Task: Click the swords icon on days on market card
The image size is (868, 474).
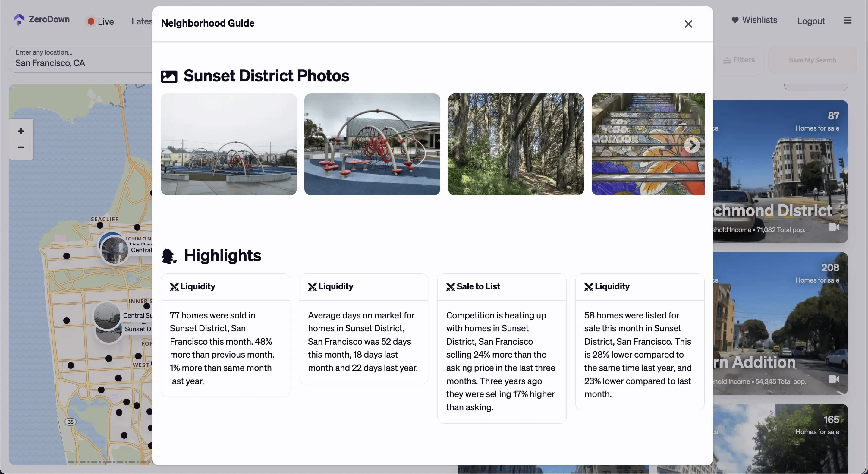Action: [312, 287]
